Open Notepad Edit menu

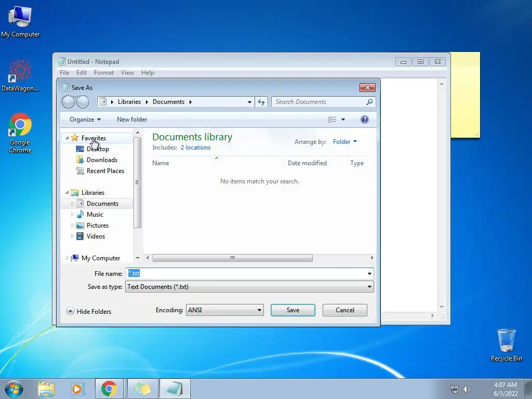82,73
